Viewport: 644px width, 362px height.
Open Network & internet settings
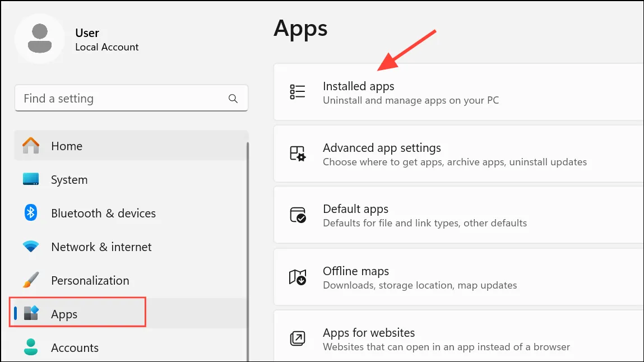pos(131,247)
